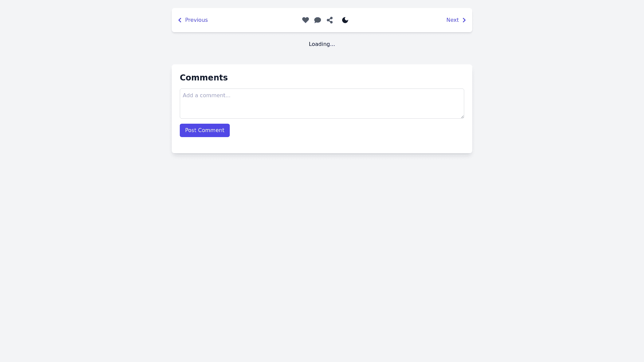The height and width of the screenshot is (362, 644).
Task: Select the Next navigation arrow
Action: [464, 20]
